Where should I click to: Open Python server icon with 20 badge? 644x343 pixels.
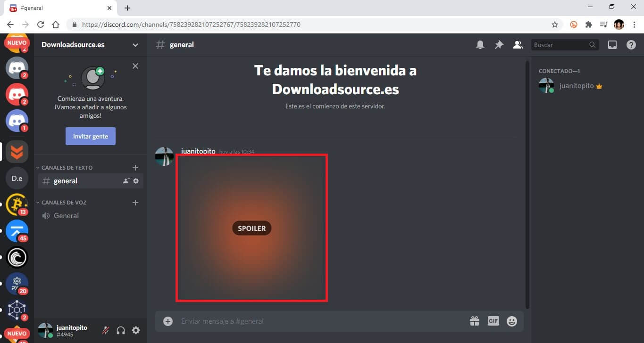[x=17, y=284]
